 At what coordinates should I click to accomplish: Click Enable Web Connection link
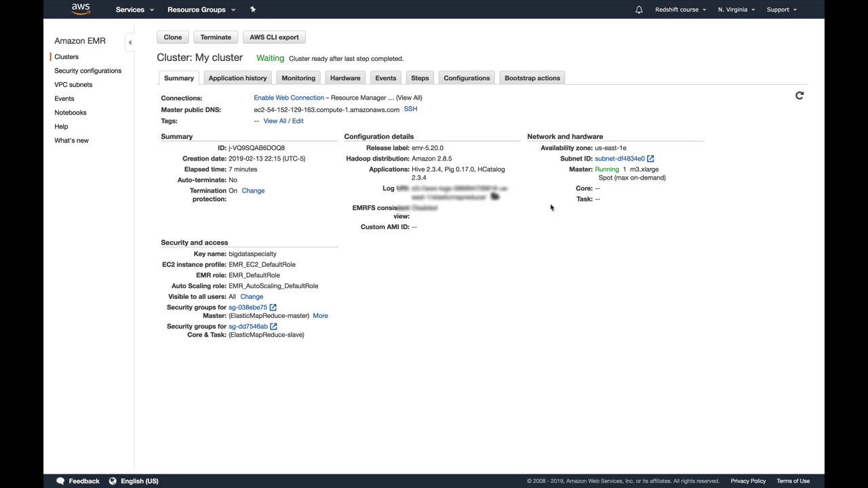(289, 98)
